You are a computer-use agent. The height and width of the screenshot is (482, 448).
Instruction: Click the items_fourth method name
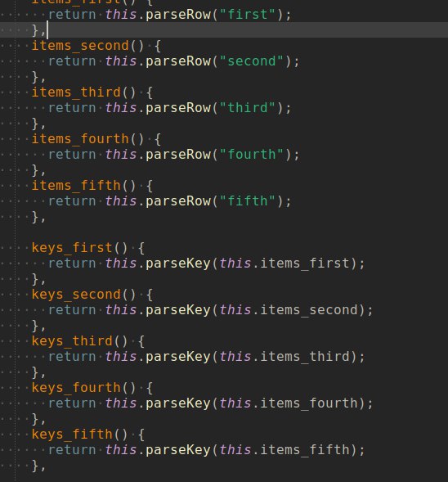(x=80, y=139)
